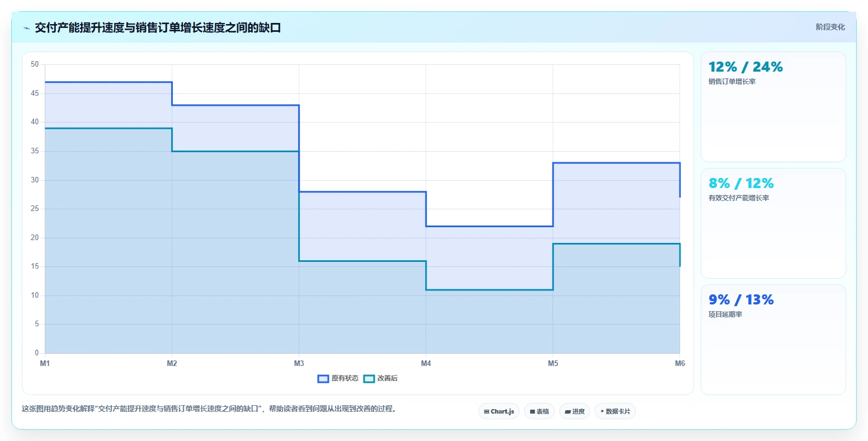Open the 8% / 12% 有效交付产能增长率 card
This screenshot has height=441, width=868.
click(x=773, y=223)
